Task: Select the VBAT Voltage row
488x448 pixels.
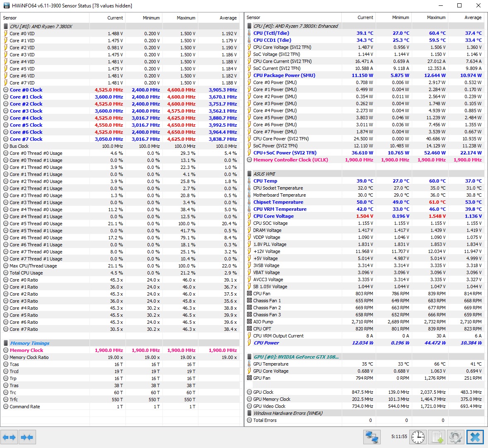Action: click(365, 272)
